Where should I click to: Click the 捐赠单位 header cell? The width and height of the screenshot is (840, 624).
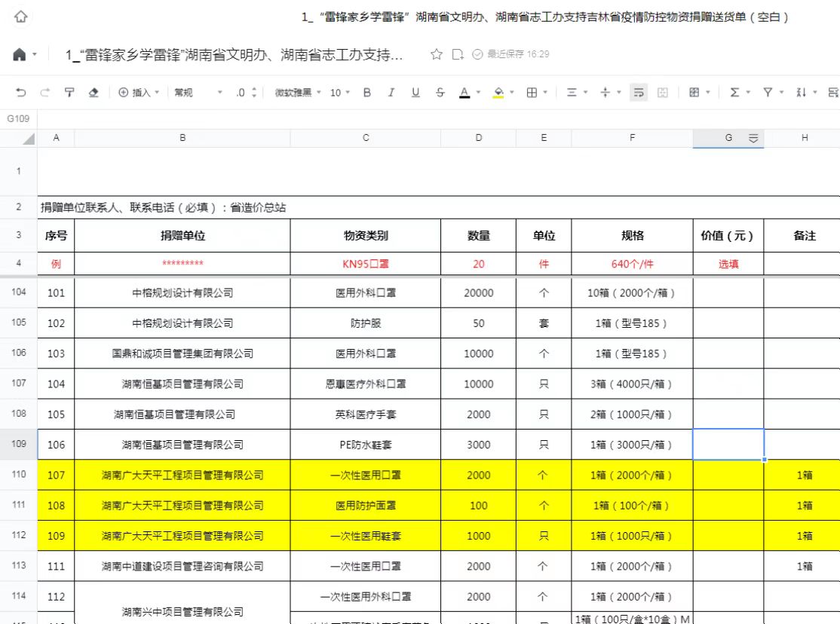click(182, 236)
